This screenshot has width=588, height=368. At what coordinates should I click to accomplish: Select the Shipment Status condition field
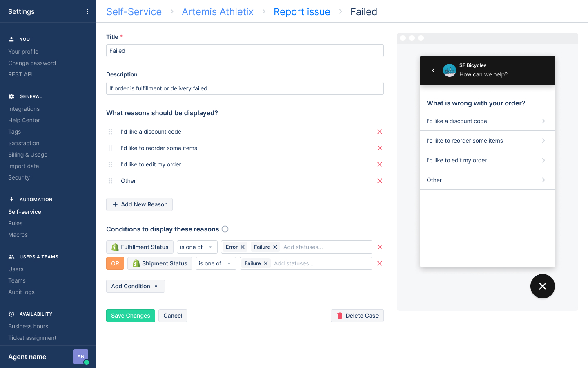coord(160,263)
